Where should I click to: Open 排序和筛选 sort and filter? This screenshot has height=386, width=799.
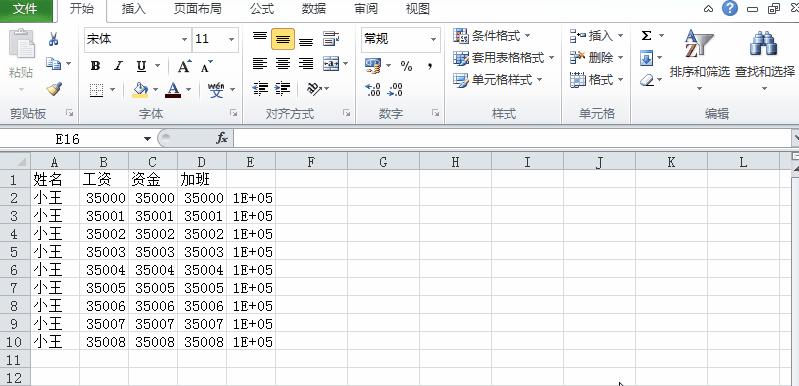click(x=700, y=60)
